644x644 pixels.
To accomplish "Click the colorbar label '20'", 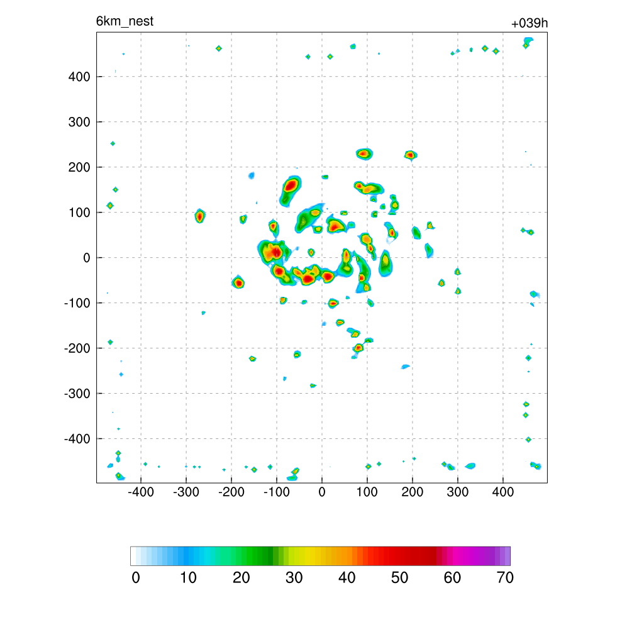I will [x=241, y=578].
